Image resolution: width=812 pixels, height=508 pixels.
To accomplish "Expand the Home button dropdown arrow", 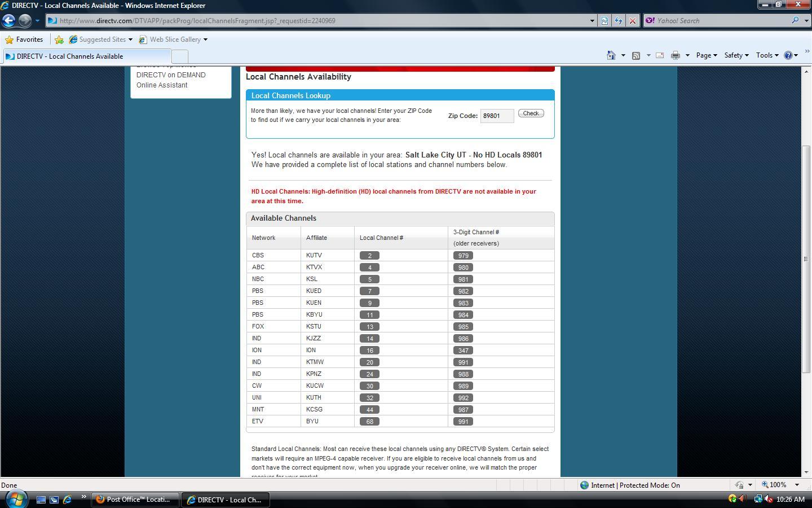I will point(623,55).
